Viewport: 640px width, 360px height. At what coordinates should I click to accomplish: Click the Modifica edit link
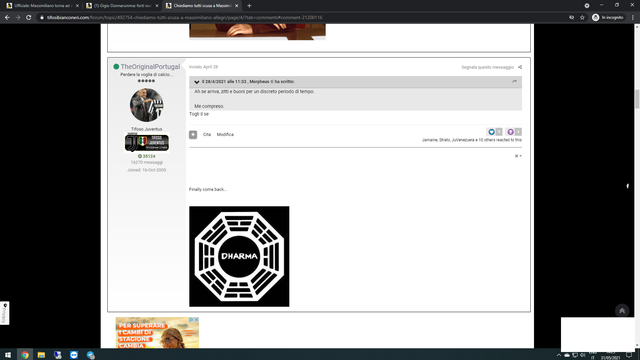click(225, 135)
